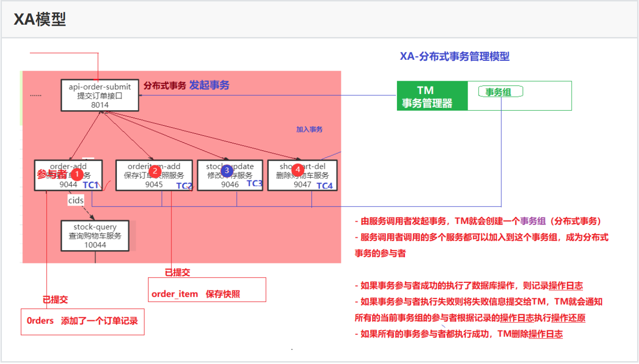Viewport: 639px width, 364px height.
Task: Click the underlined '操作日志执行操作还原' text
Action: tap(543, 318)
